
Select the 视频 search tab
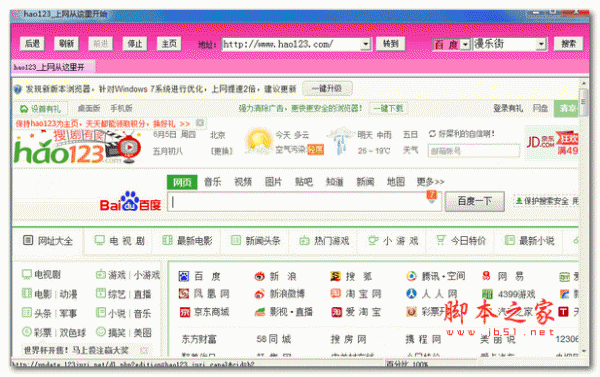click(x=243, y=181)
